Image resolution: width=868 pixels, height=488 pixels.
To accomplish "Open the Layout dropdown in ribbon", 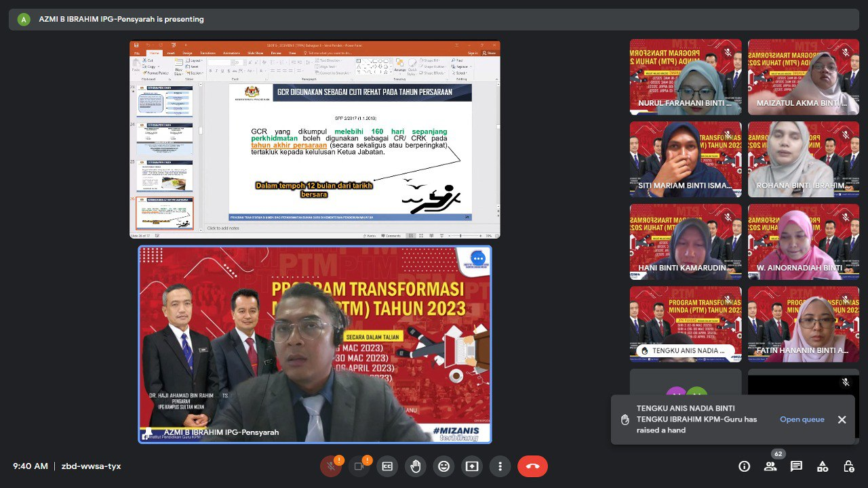I will click(x=194, y=60).
